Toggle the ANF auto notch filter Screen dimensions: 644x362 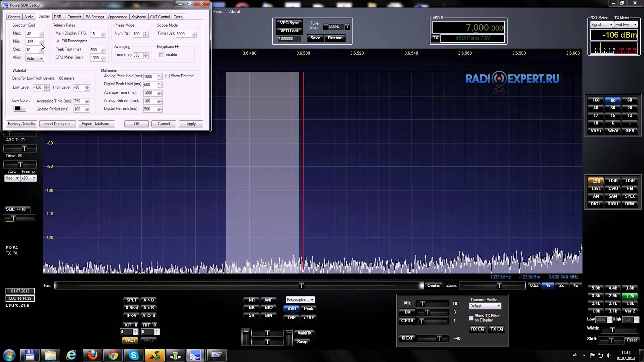(269, 300)
